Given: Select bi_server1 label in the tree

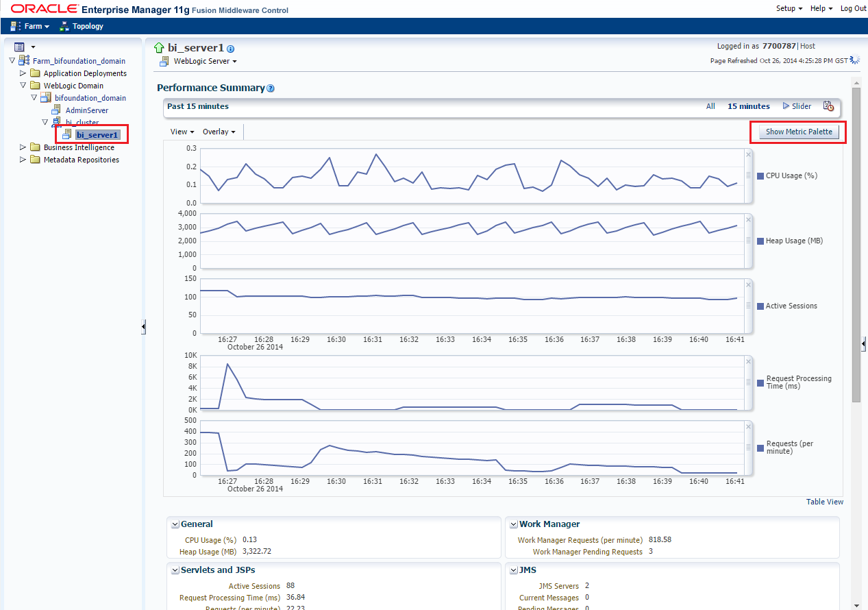Looking at the screenshot, I should (x=97, y=135).
